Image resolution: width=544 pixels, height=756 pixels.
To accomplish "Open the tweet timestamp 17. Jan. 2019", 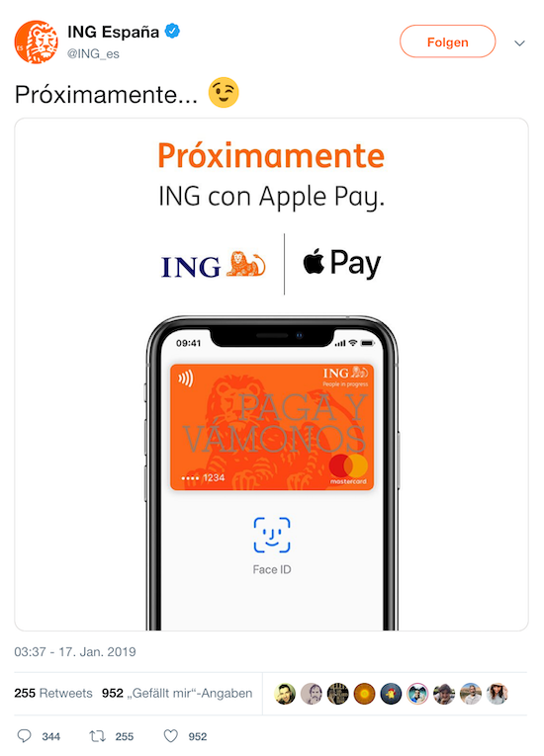I will point(75,652).
